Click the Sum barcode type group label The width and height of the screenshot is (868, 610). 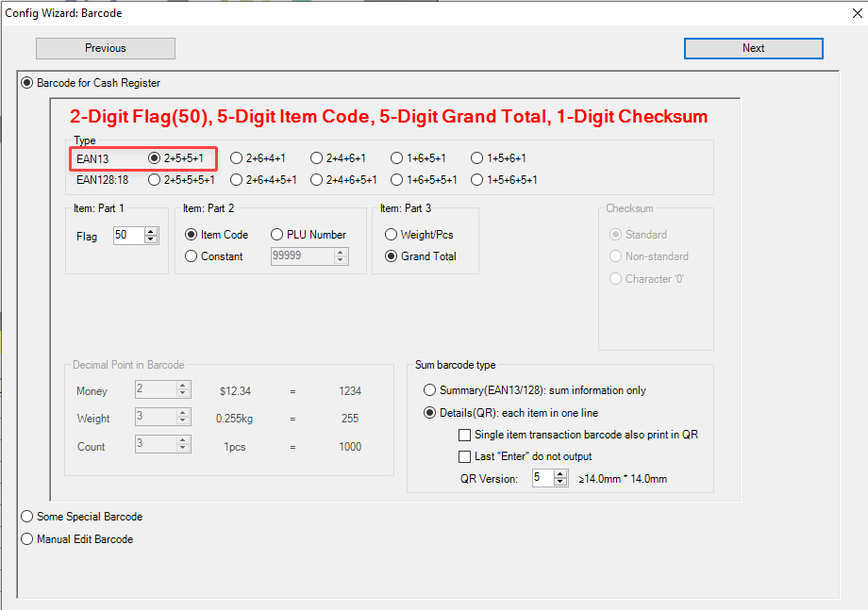(455, 365)
